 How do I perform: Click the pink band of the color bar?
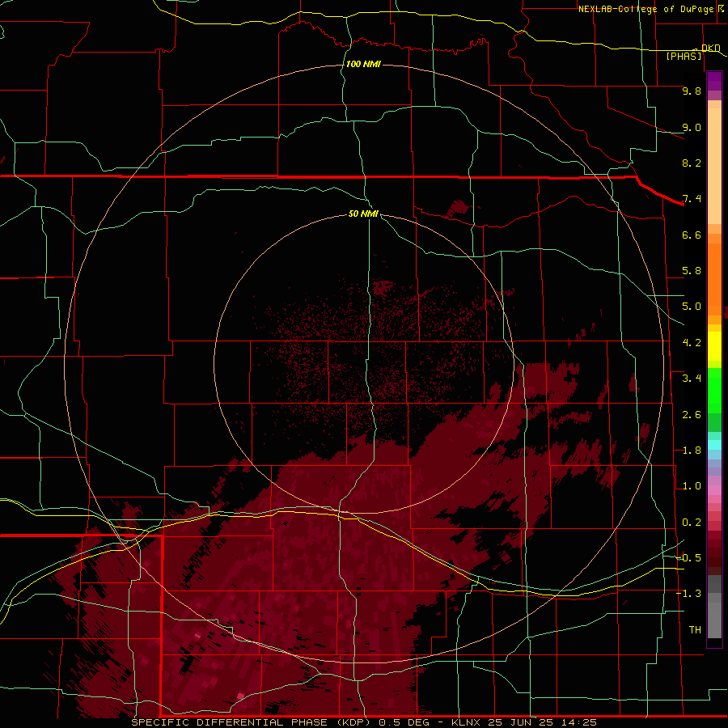tap(714, 490)
